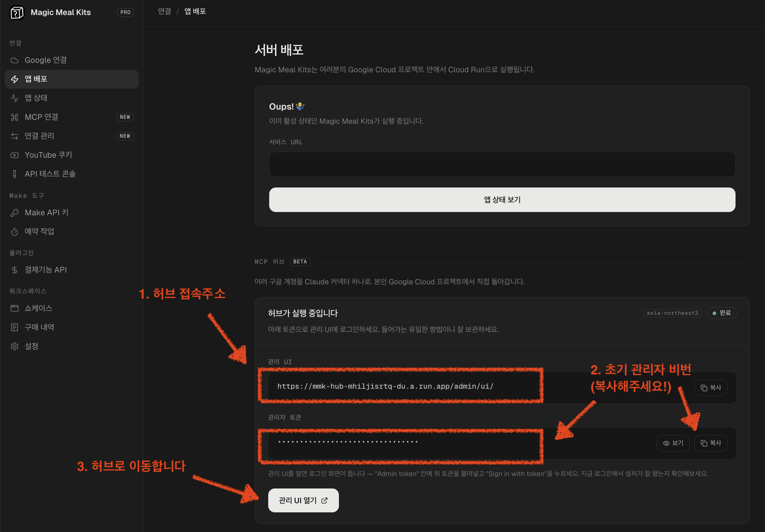The image size is (765, 532).
Task: Click the asia-northeast3 region tag
Action: (x=672, y=313)
